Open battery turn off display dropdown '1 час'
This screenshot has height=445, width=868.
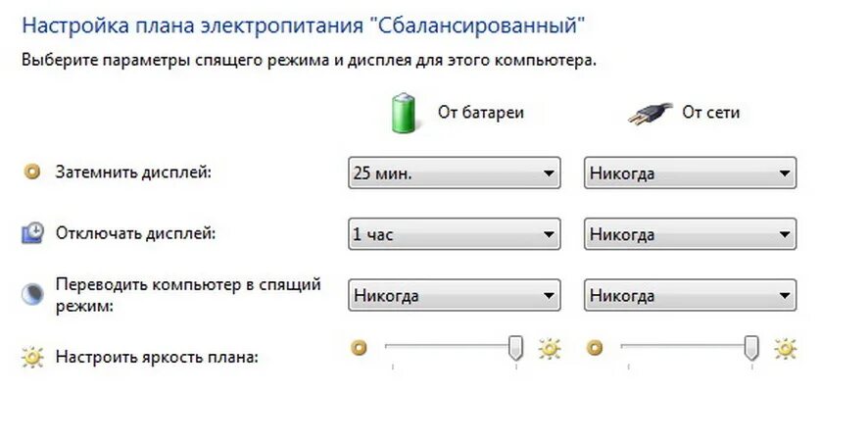(454, 234)
